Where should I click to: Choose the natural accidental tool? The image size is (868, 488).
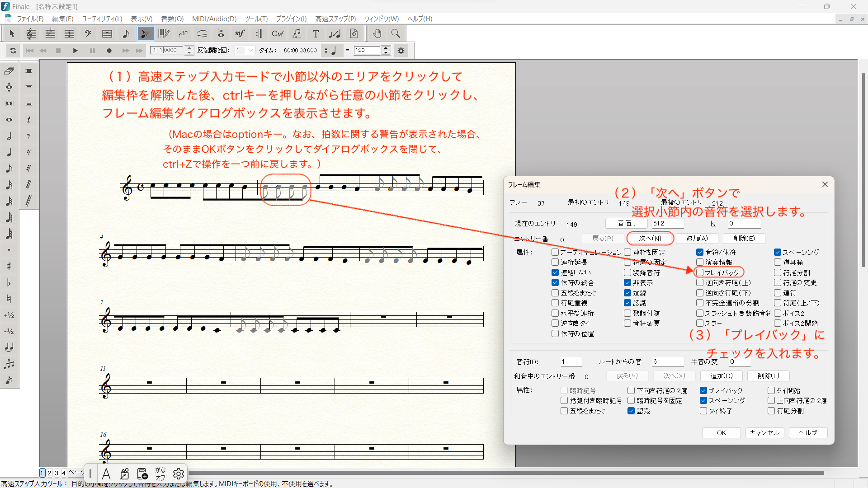[9, 299]
